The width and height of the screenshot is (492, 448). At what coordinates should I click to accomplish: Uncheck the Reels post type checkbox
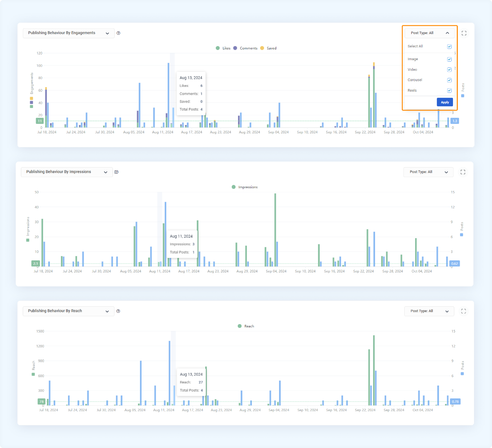tap(449, 90)
